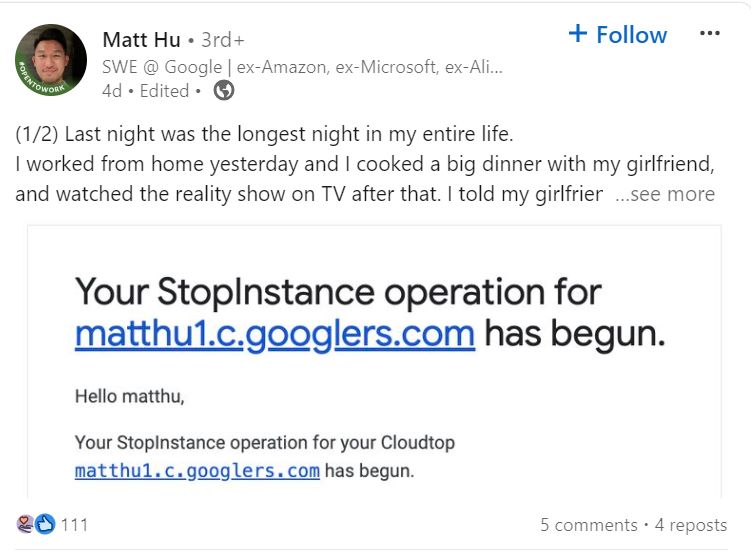This screenshot has width=751, height=558.
Task: Click the large matthu1.c.googlers.com heading link
Action: (274, 333)
